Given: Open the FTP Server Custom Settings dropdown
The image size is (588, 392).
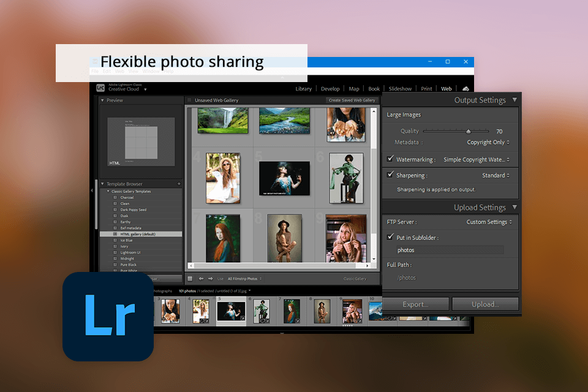Looking at the screenshot, I should tap(489, 222).
